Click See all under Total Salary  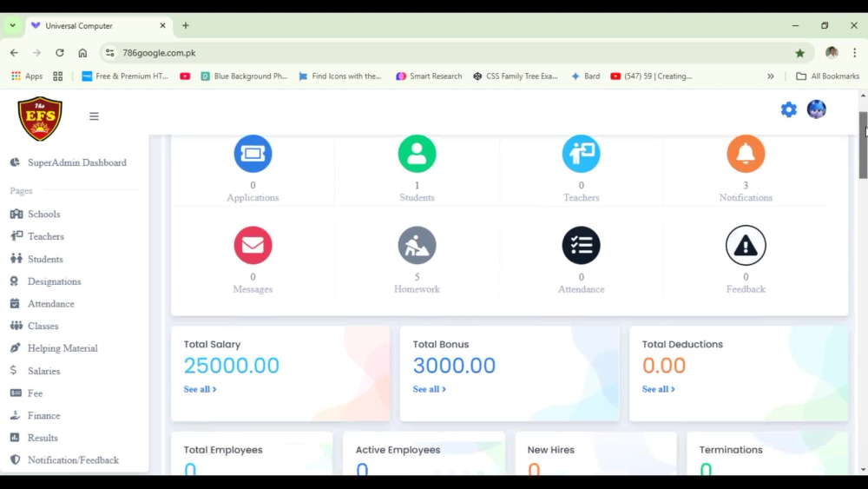200,389
